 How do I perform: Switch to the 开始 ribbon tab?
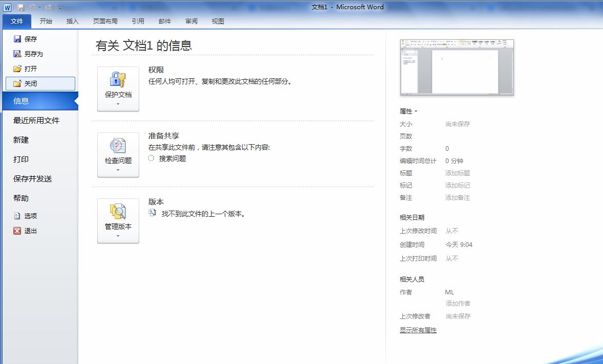click(x=46, y=21)
